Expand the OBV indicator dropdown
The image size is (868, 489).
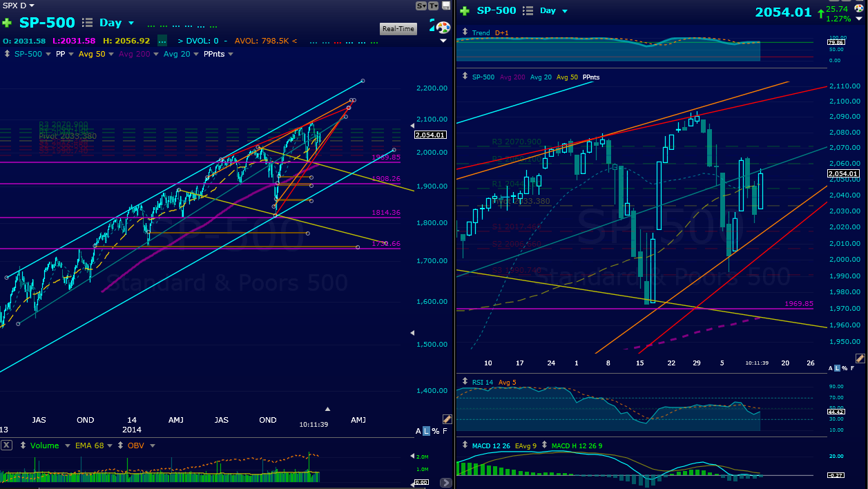coord(152,445)
